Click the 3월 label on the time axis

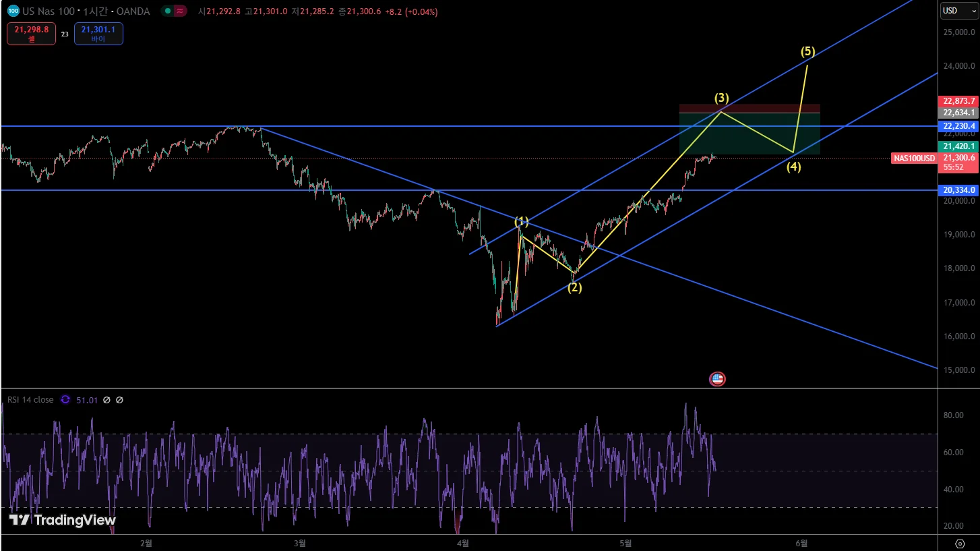300,543
